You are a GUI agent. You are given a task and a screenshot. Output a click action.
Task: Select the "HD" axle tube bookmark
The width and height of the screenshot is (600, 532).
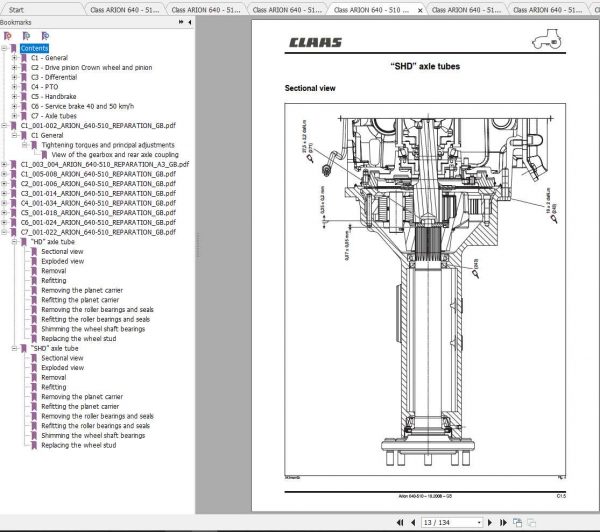point(53,242)
